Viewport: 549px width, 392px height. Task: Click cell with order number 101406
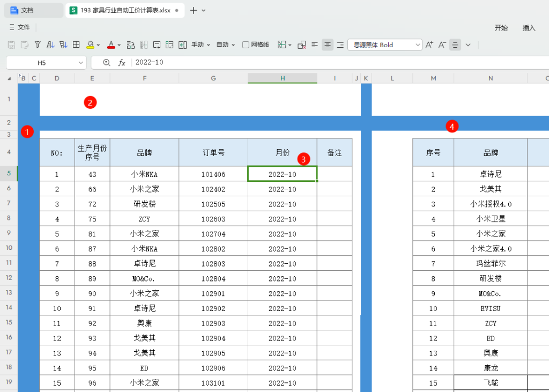coord(213,174)
